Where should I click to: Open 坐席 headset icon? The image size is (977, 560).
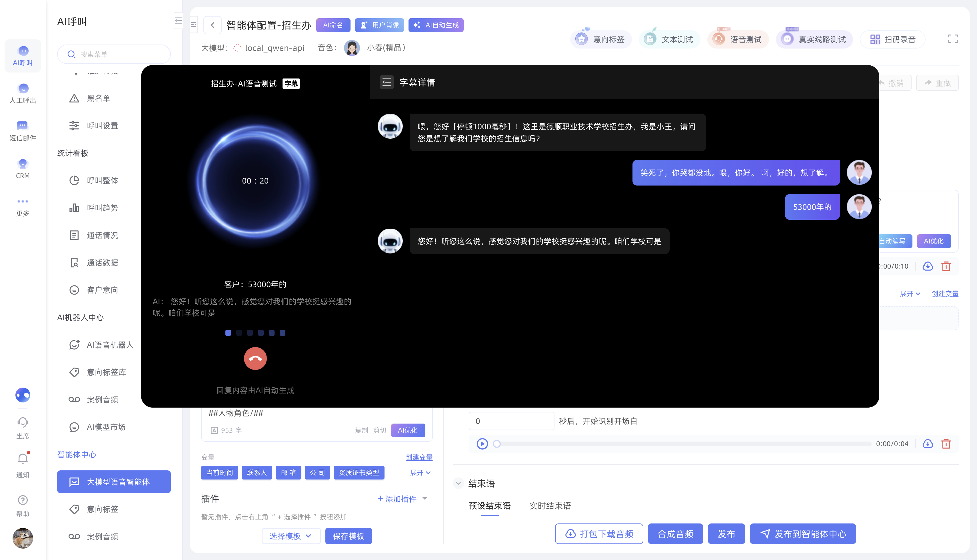coord(23,428)
